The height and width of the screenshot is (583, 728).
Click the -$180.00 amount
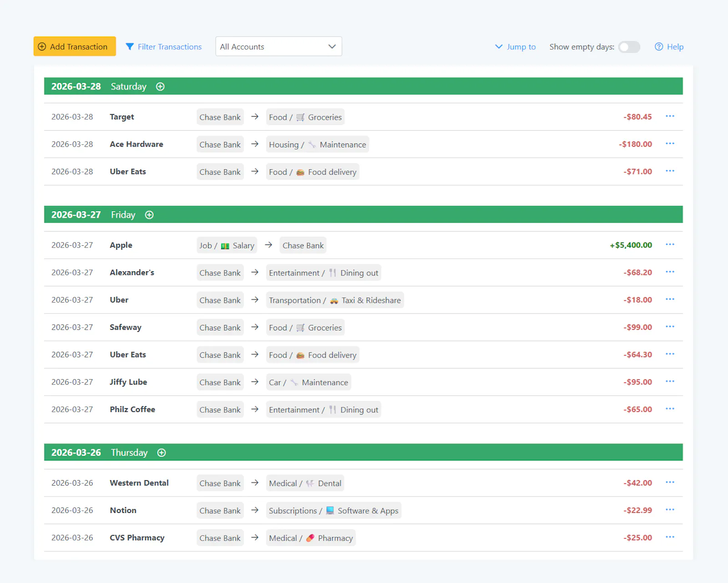point(635,144)
